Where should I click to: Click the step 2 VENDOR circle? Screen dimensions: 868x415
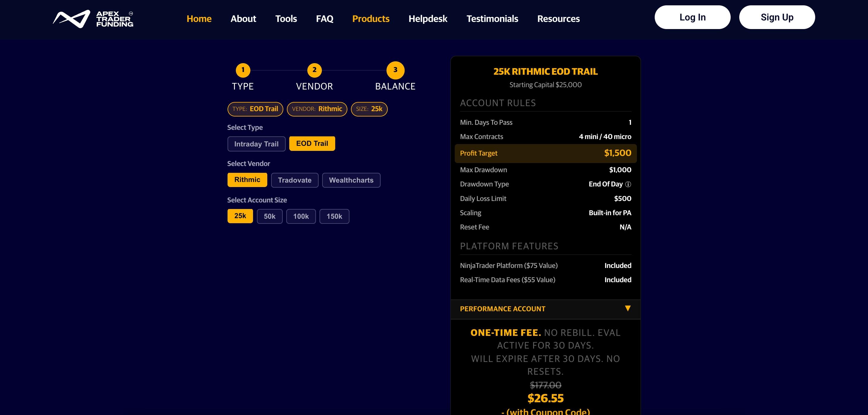tap(314, 70)
